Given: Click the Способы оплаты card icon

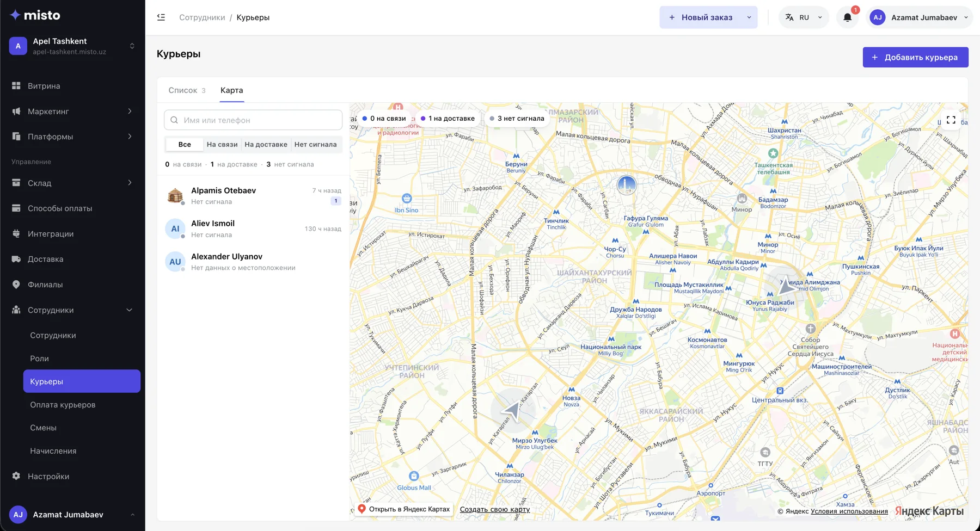Looking at the screenshot, I should click(x=16, y=208).
